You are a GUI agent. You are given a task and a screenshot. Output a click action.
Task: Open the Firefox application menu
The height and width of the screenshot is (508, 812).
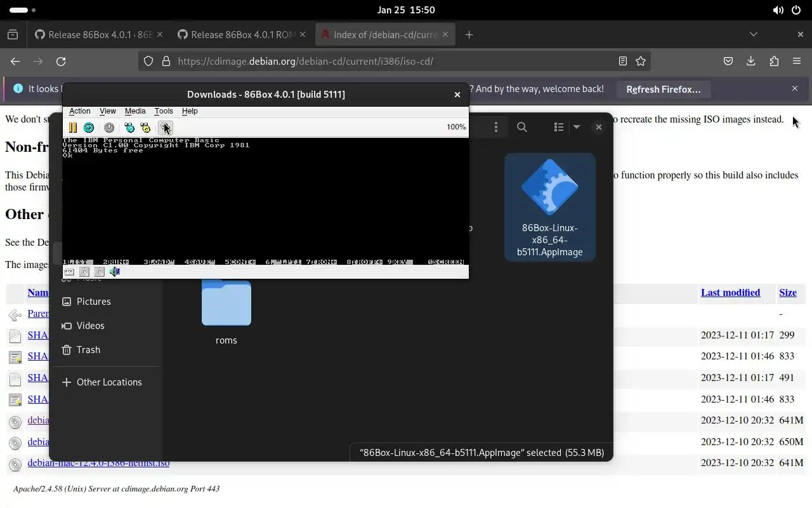[x=797, y=62]
